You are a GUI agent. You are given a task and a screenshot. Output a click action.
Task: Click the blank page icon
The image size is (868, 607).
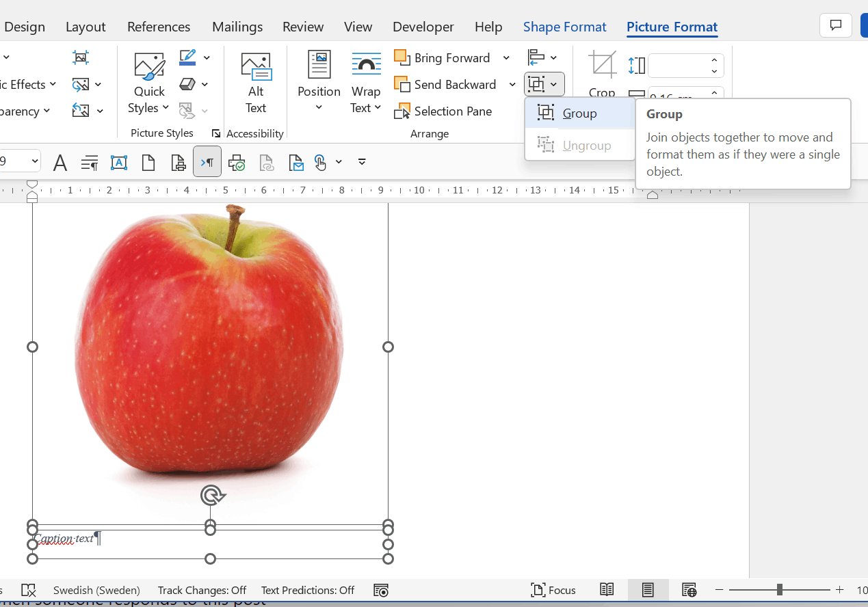point(148,163)
